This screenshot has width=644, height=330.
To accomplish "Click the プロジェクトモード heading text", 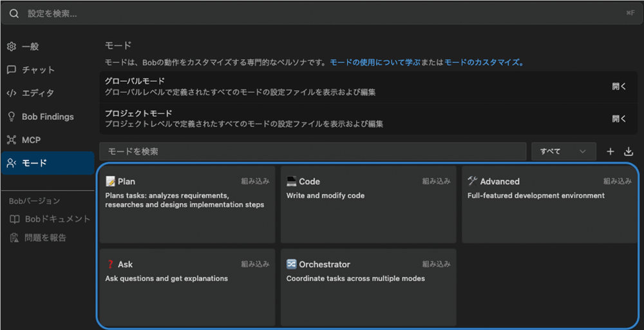I will point(138,113).
